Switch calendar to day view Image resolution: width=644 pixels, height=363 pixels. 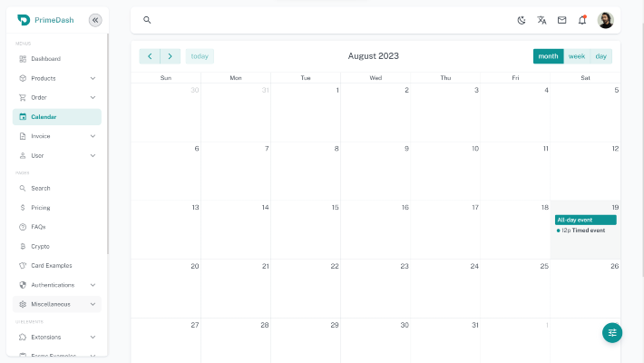(600, 56)
